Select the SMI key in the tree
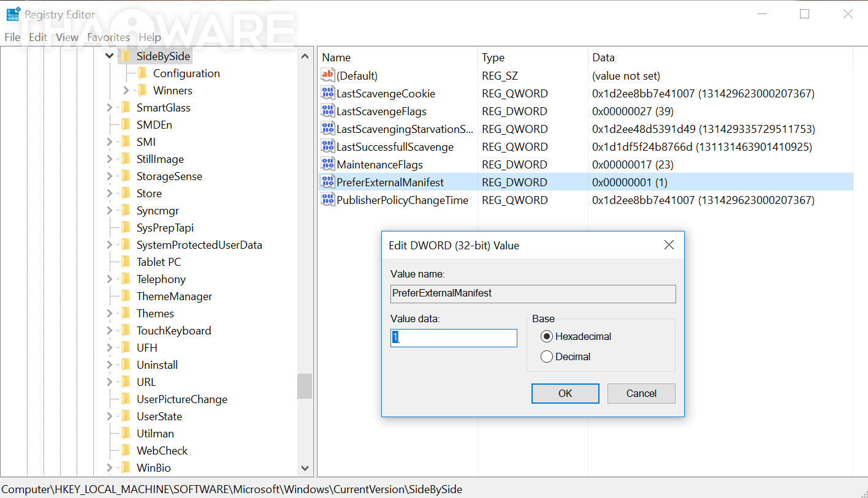This screenshot has height=498, width=868. 146,142
